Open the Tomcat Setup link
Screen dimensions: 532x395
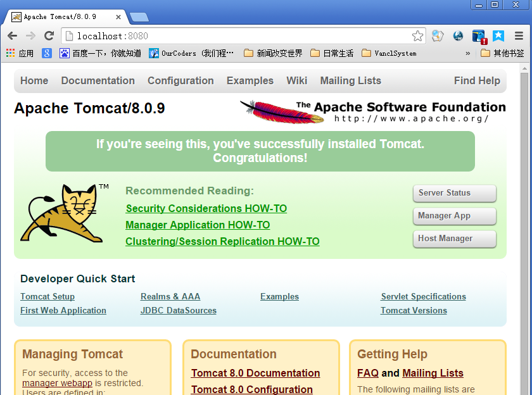[47, 297]
